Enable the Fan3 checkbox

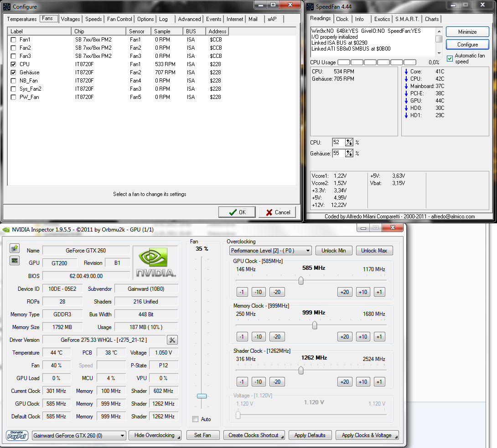click(13, 56)
